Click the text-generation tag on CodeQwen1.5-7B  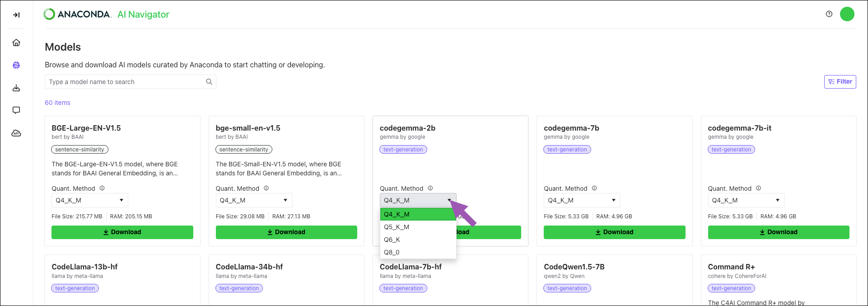coord(567,288)
